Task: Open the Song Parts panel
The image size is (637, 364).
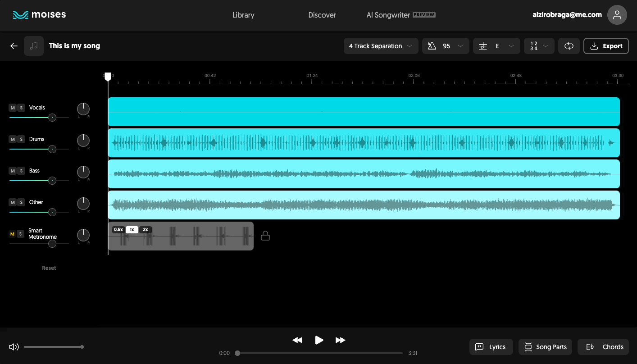Action: coord(546,347)
